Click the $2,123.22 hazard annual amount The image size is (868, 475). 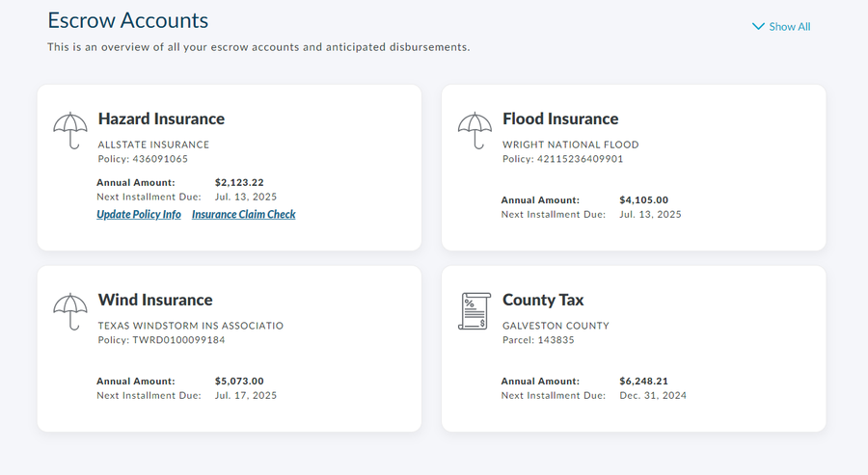(x=239, y=182)
